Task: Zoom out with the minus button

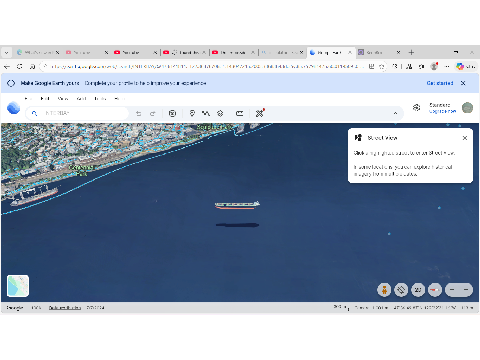Action: pos(452,290)
